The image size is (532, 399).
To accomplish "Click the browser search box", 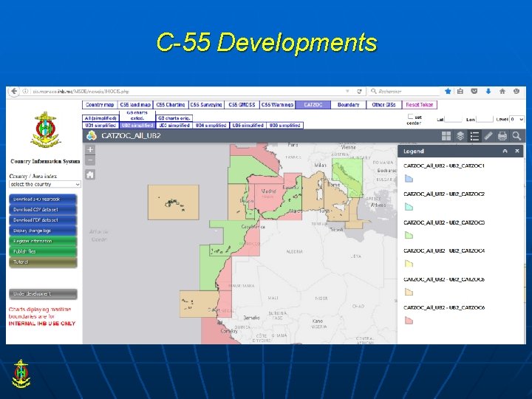I will click(x=403, y=92).
